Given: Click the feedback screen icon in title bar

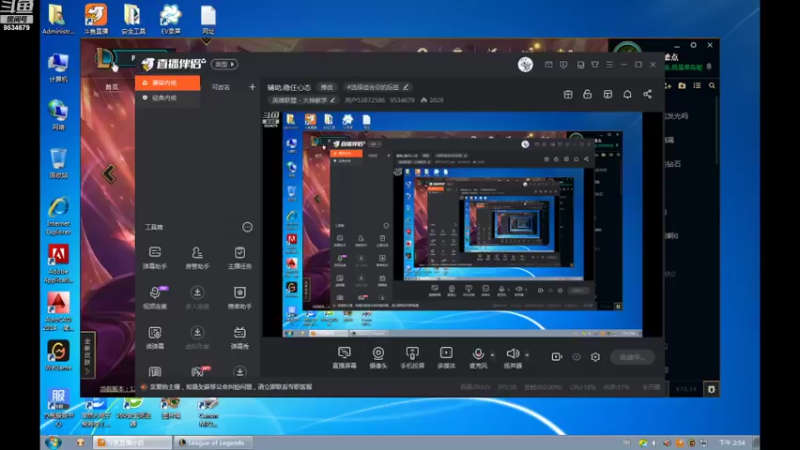Looking at the screenshot, I should coord(563,65).
